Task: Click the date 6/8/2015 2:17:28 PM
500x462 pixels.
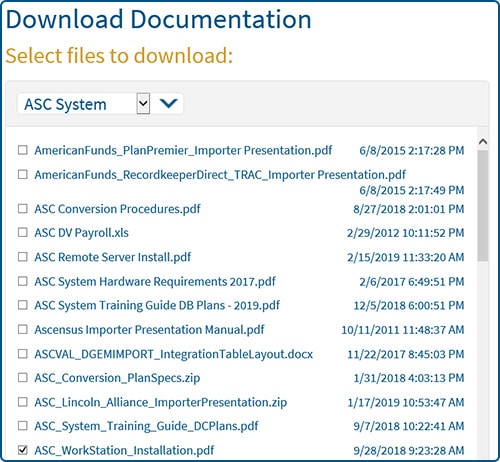Action: pyautogui.click(x=412, y=150)
